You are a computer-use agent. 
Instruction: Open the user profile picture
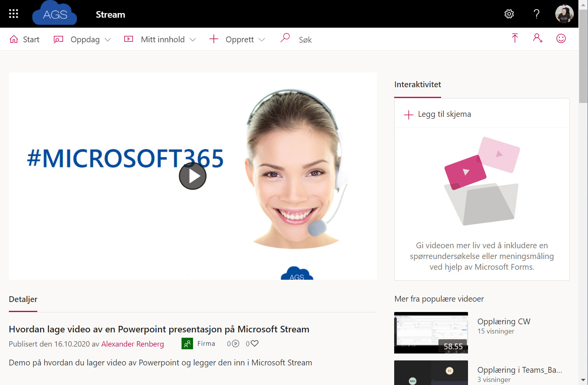tap(565, 14)
